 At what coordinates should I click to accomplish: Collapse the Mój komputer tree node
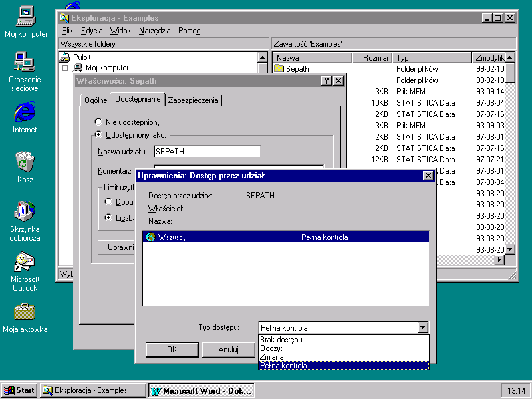(x=65, y=68)
